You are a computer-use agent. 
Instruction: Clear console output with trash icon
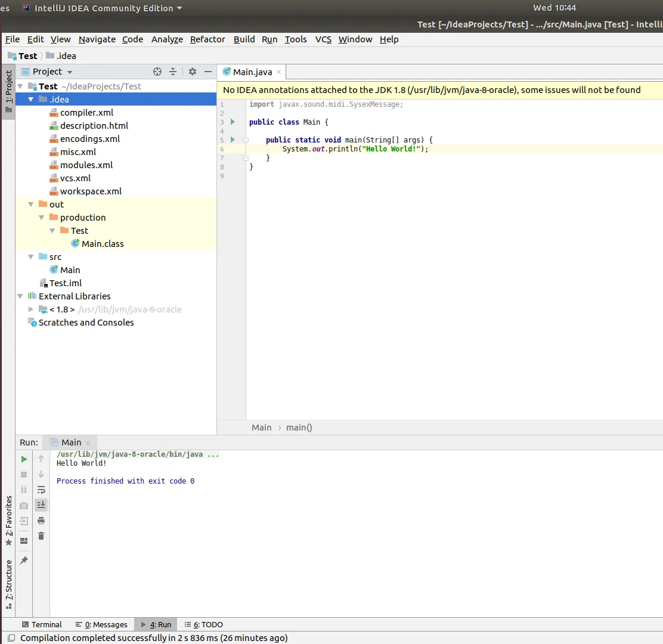tap(41, 536)
